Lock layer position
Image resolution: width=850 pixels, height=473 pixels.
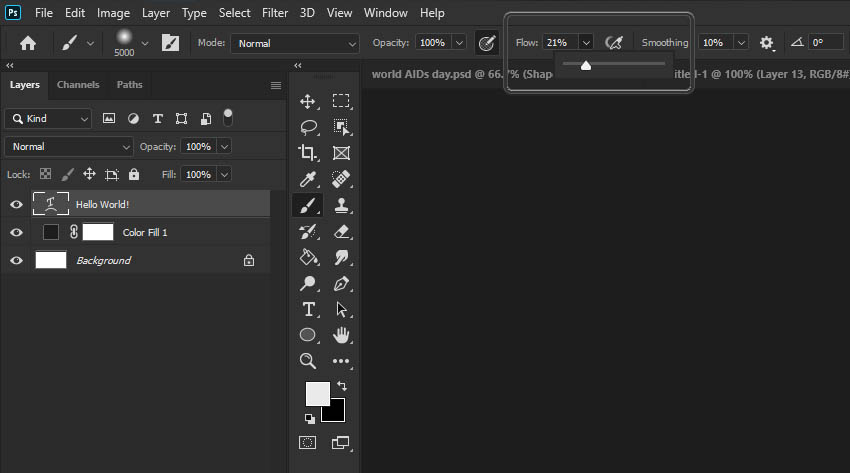point(89,174)
